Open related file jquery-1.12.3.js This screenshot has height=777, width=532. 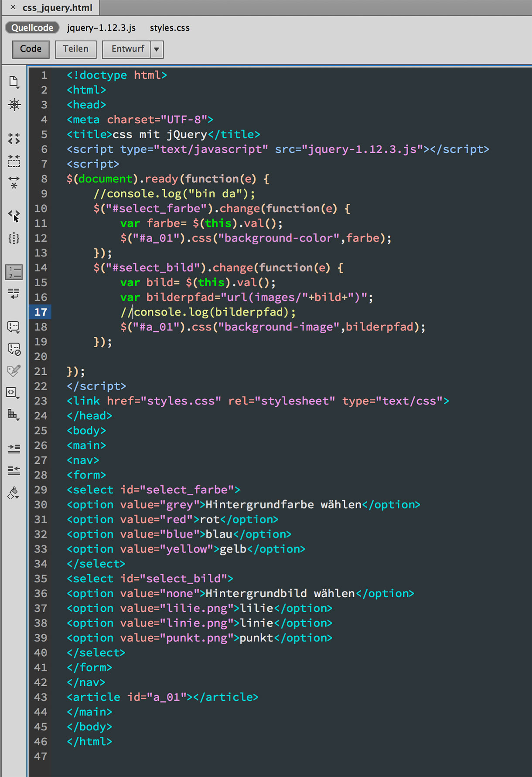(101, 28)
